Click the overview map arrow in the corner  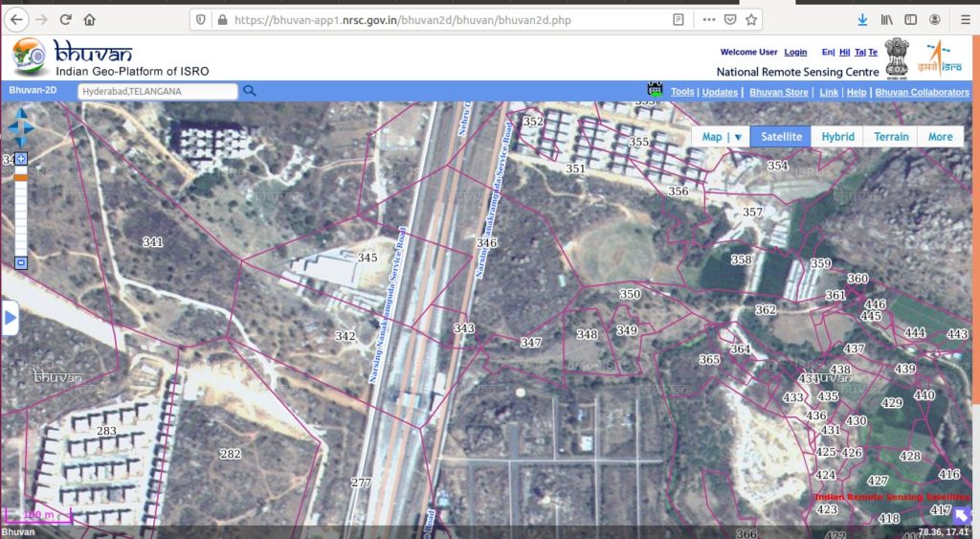click(962, 516)
